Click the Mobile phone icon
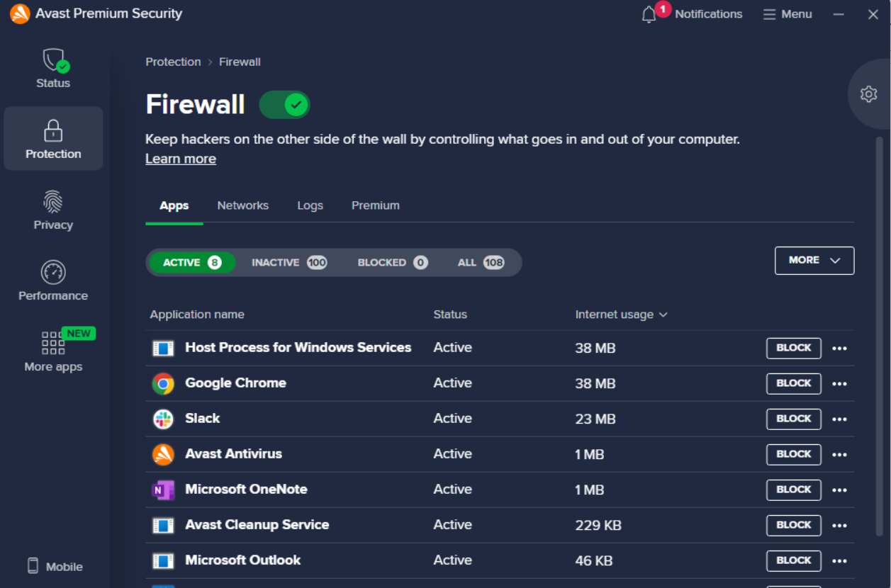Viewport: 891px width, 588px height. click(x=33, y=565)
